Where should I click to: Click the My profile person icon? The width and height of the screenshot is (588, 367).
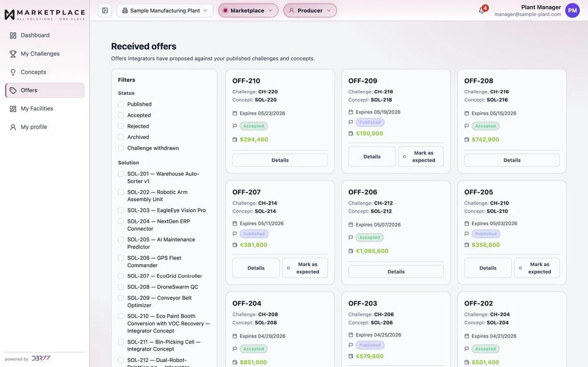[x=13, y=127]
